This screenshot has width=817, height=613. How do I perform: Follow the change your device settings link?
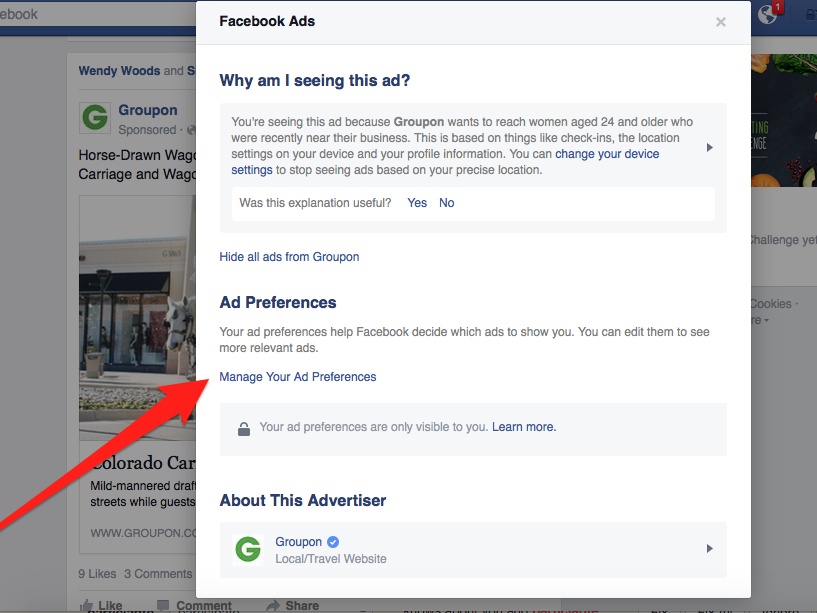point(620,155)
